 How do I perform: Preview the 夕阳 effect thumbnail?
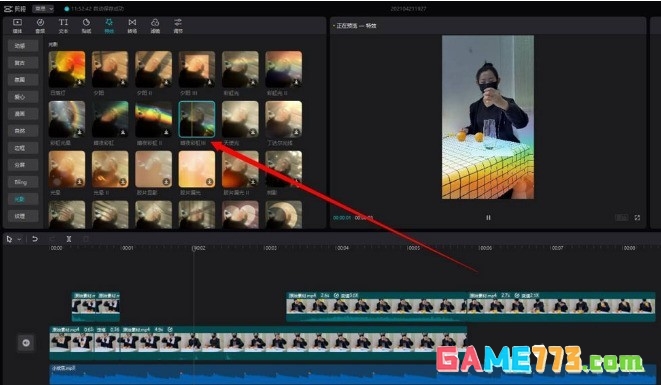pyautogui.click(x=110, y=69)
